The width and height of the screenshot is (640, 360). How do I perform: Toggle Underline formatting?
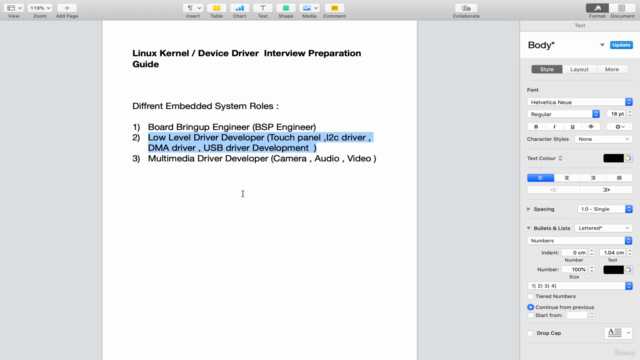[572, 127]
